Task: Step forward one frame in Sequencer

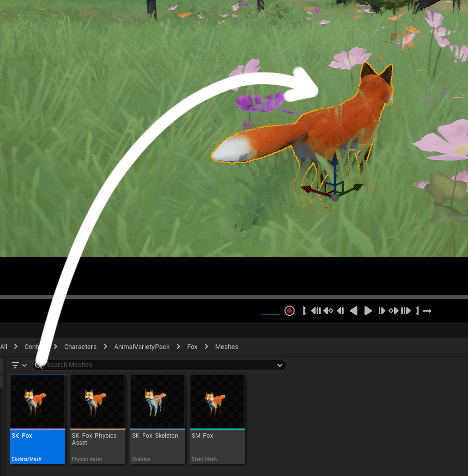Action: pyautogui.click(x=381, y=310)
